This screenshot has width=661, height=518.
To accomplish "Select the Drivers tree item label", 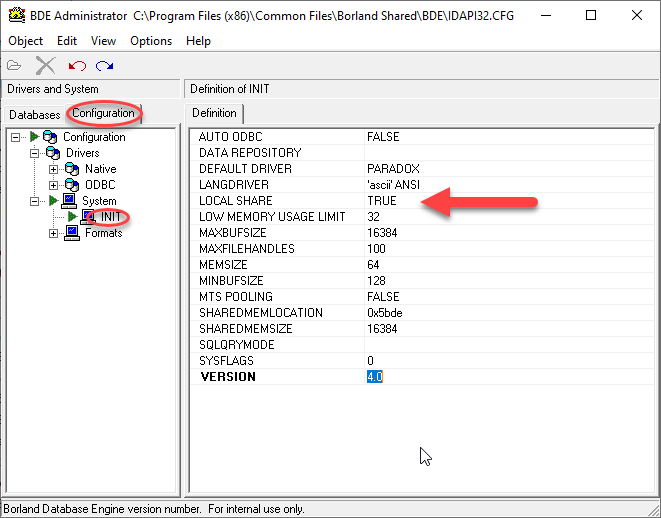I will tap(83, 153).
